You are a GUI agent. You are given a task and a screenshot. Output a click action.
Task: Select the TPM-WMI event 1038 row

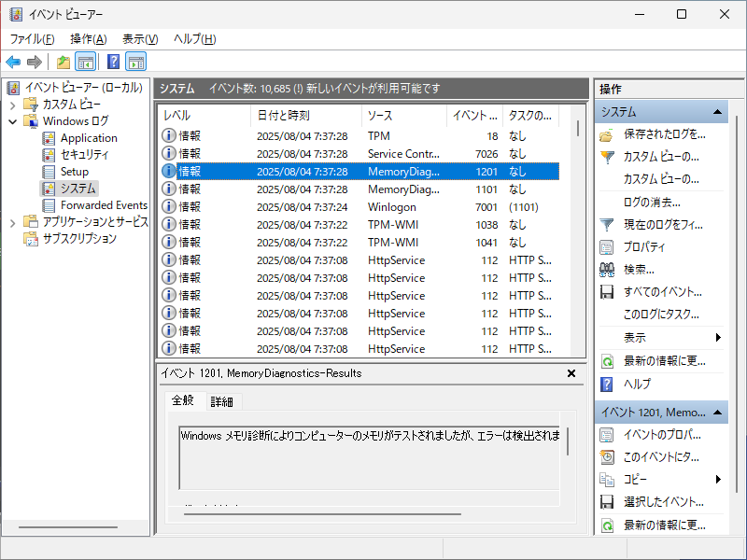click(x=359, y=225)
